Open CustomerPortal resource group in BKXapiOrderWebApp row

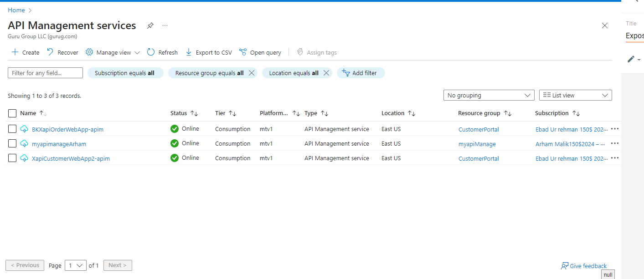click(x=479, y=129)
